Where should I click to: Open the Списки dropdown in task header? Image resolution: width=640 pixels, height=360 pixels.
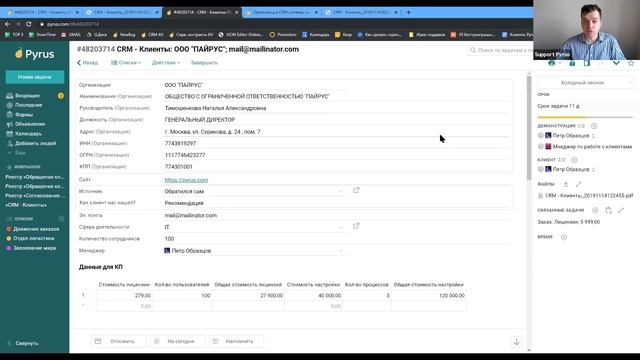click(x=126, y=63)
